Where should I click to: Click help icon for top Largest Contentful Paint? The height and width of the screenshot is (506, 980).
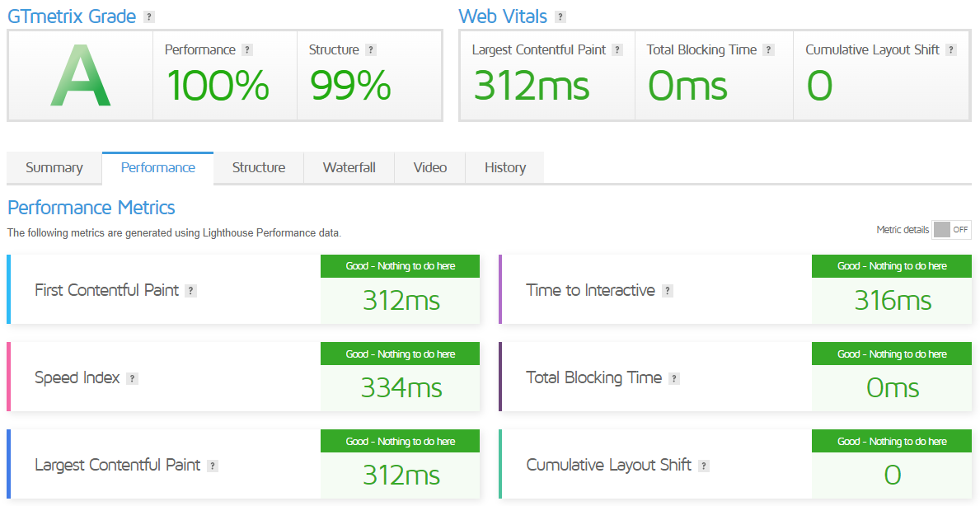(x=617, y=50)
